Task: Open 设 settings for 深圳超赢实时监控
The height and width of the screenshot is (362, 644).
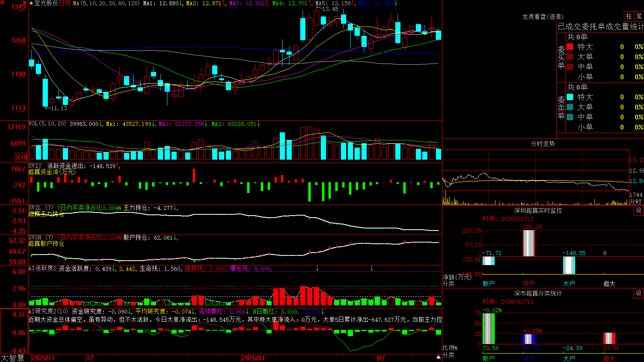Action: (639, 210)
